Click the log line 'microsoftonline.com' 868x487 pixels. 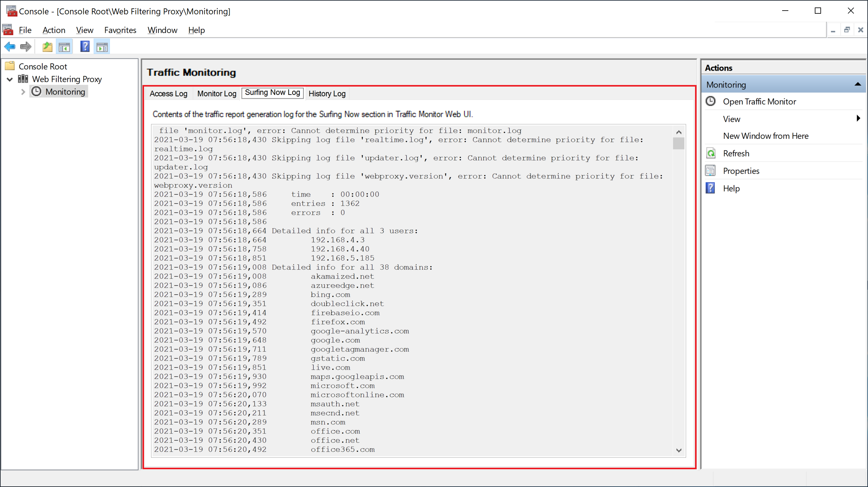(x=357, y=395)
